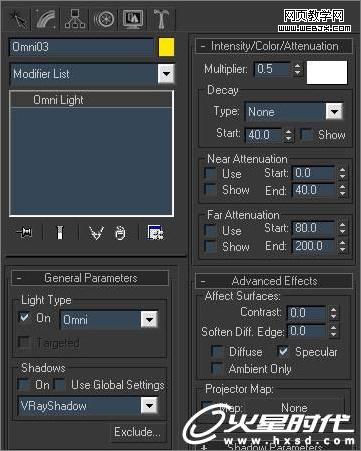Adjust Near Attenuation End spinner
Image resolution: width=361 pixels, height=451 pixels.
tap(342, 190)
